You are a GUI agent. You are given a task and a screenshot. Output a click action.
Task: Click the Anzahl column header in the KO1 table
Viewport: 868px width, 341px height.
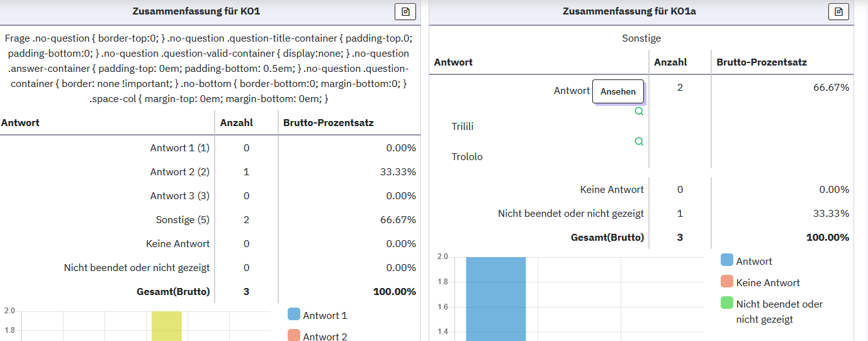click(x=236, y=122)
